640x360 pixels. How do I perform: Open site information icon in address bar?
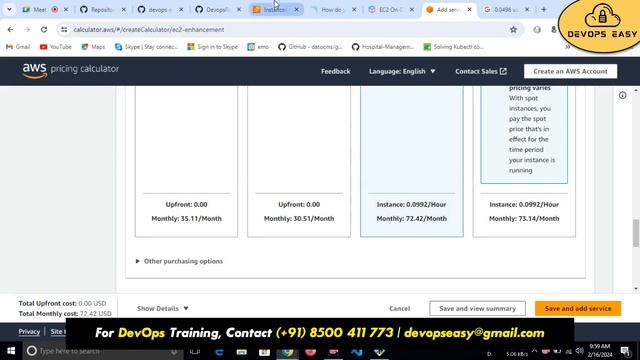pos(64,29)
